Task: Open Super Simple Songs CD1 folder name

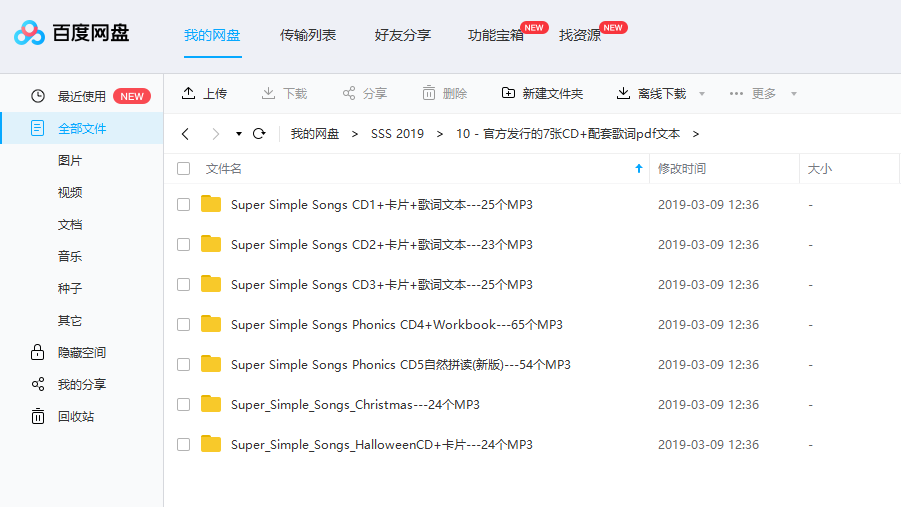Action: tap(382, 205)
